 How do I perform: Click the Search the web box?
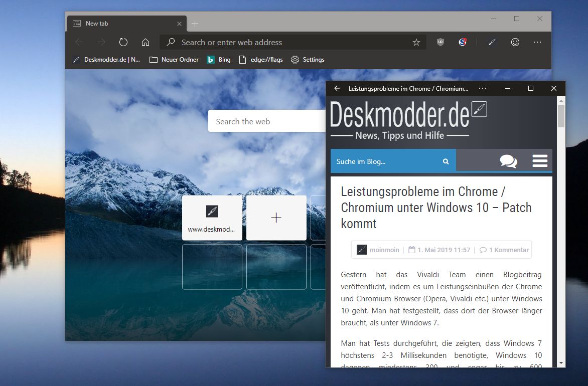point(267,121)
